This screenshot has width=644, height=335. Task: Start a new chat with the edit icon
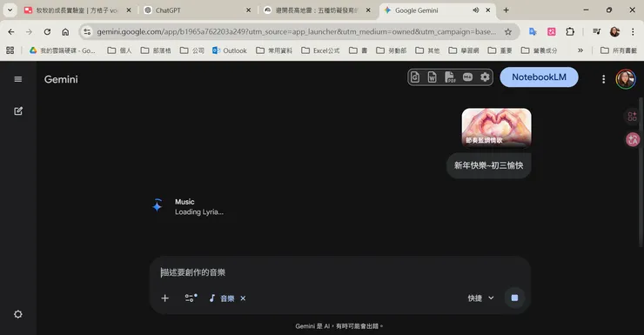click(18, 111)
